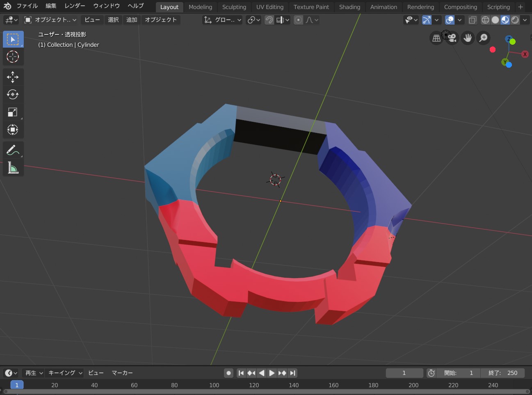The width and height of the screenshot is (532, 395).
Task: Toggle X-ray transparency display
Action: tap(473, 20)
